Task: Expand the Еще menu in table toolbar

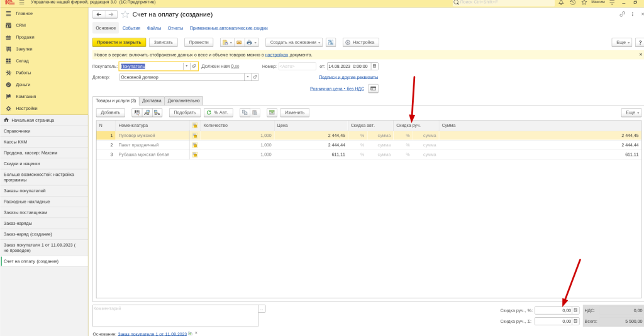Action: pyautogui.click(x=631, y=112)
